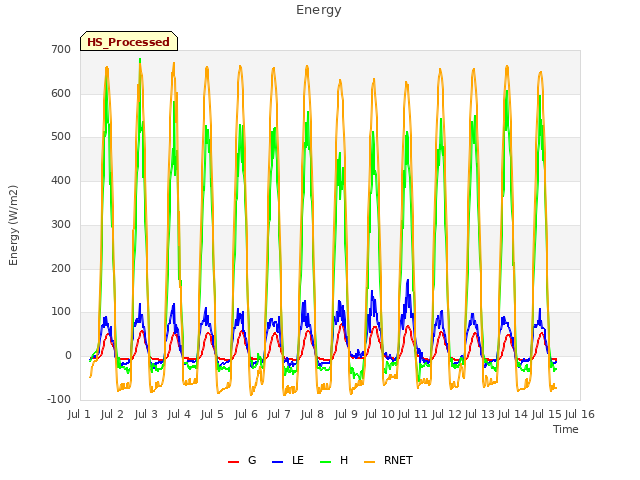This screenshot has width=640, height=480.
Task: Click the Jul 2 x-axis label
Action: coord(112,415)
